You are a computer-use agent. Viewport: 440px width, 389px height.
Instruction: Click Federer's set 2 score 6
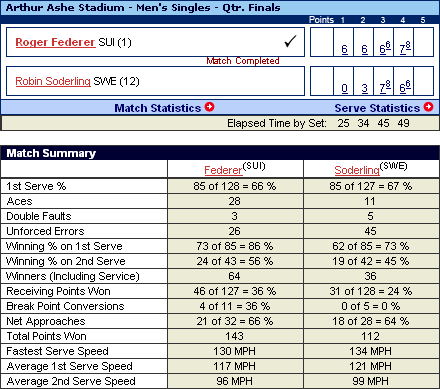[365, 49]
